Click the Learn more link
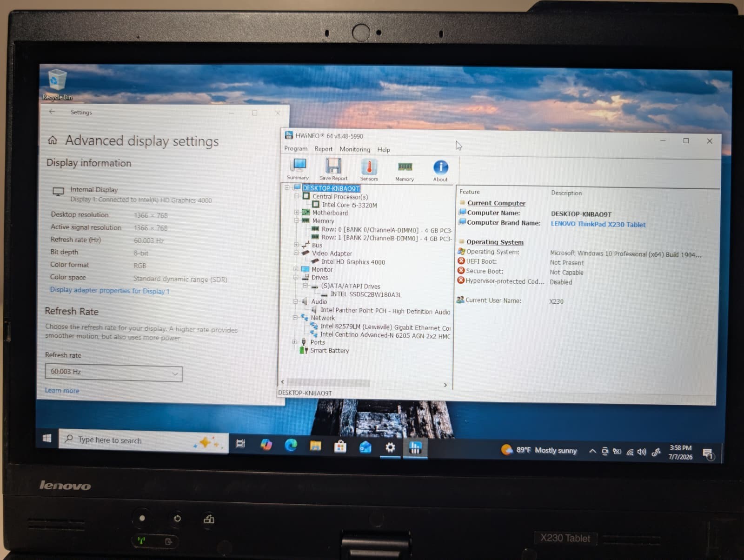Screen dimensions: 744x560 click(x=62, y=391)
